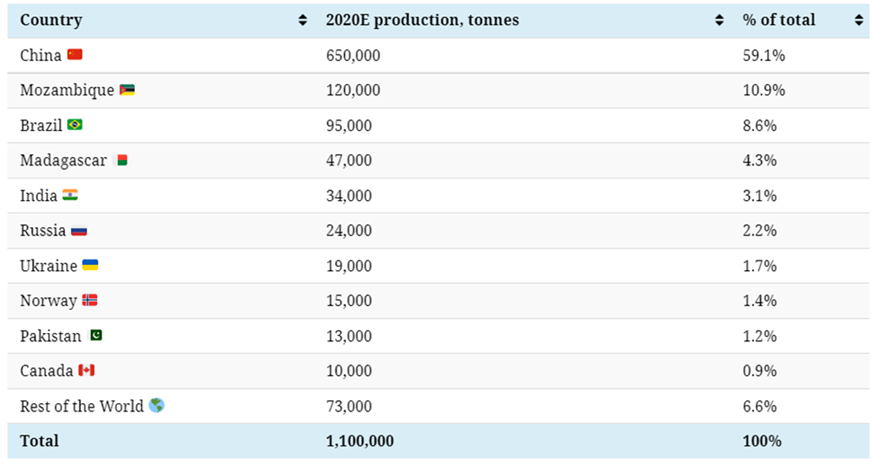The height and width of the screenshot is (466, 876).
Task: Click the Brazil flag icon
Action: click(75, 125)
